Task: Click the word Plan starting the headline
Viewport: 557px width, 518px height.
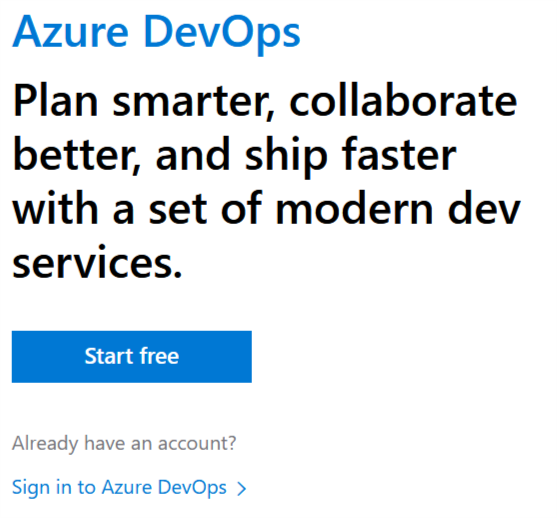Action: coord(55,100)
